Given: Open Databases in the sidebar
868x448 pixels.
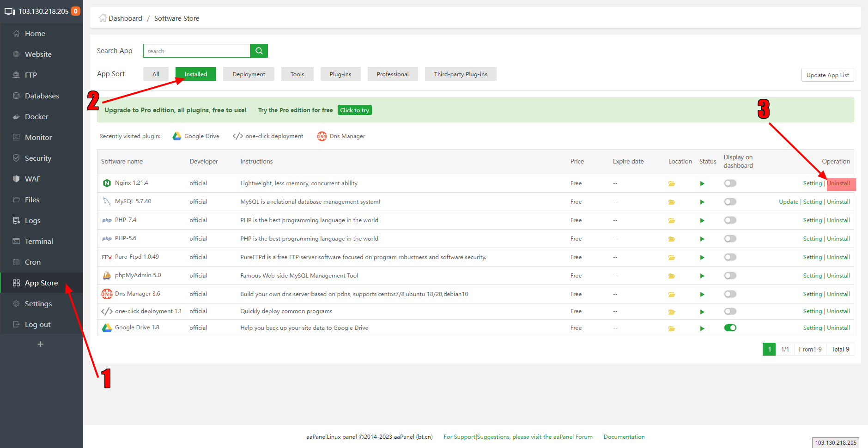Looking at the screenshot, I should click(42, 96).
